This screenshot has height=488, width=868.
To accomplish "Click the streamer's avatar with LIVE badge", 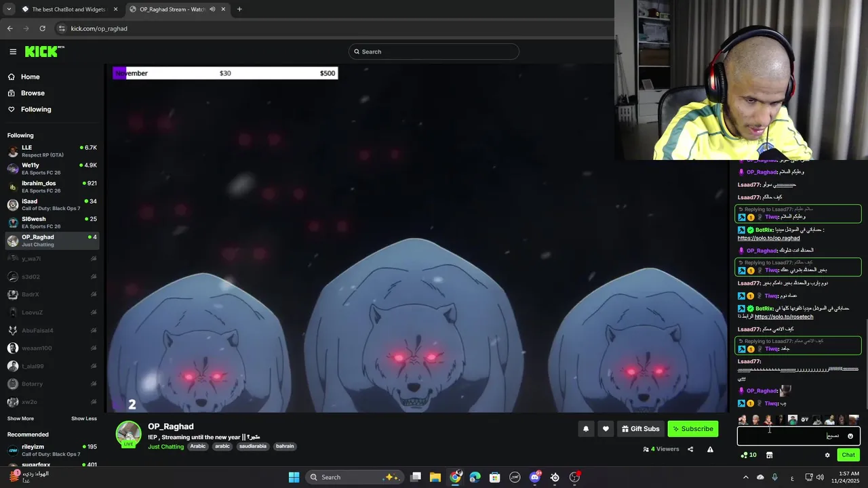I will pyautogui.click(x=128, y=434).
